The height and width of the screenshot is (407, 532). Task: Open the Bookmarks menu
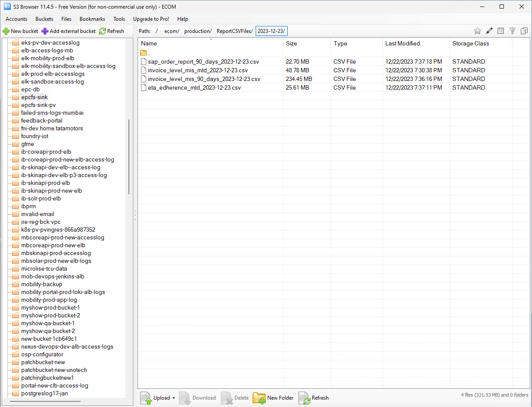[92, 19]
